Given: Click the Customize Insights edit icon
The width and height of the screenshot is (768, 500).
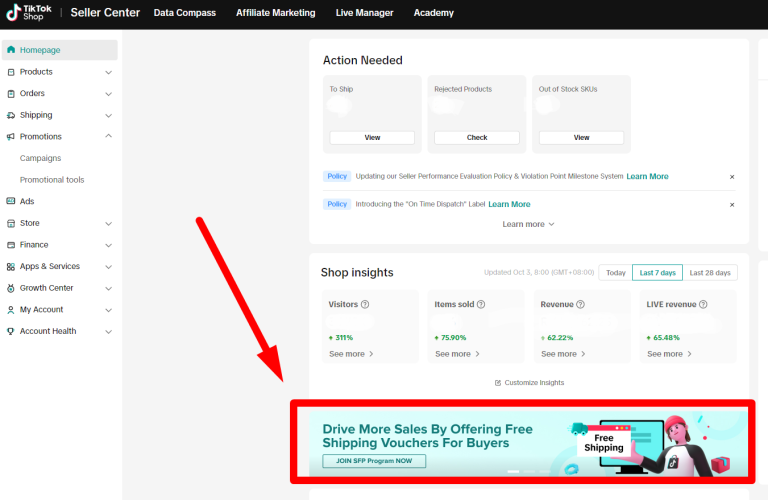Looking at the screenshot, I should point(498,382).
